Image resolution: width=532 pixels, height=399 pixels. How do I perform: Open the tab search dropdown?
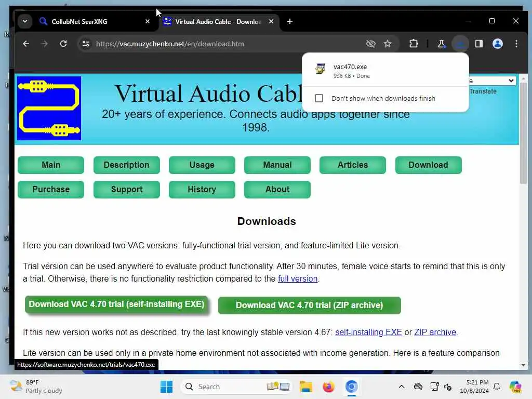coord(25,21)
